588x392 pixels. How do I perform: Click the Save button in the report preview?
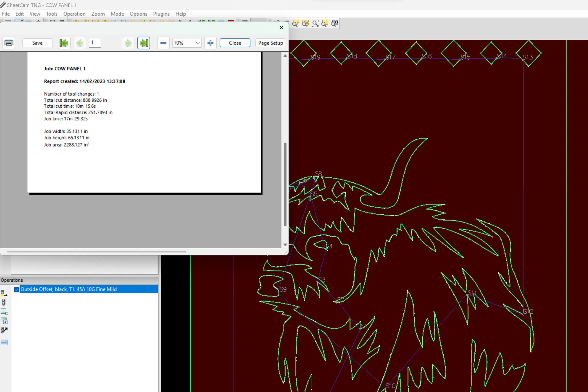(x=37, y=43)
